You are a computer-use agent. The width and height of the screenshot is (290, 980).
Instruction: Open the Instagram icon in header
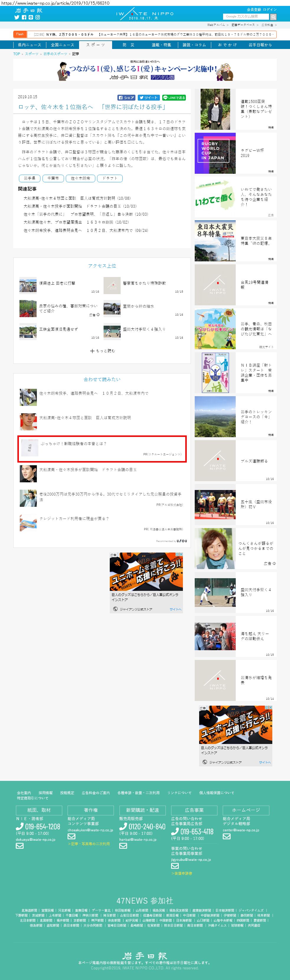click(x=38, y=17)
